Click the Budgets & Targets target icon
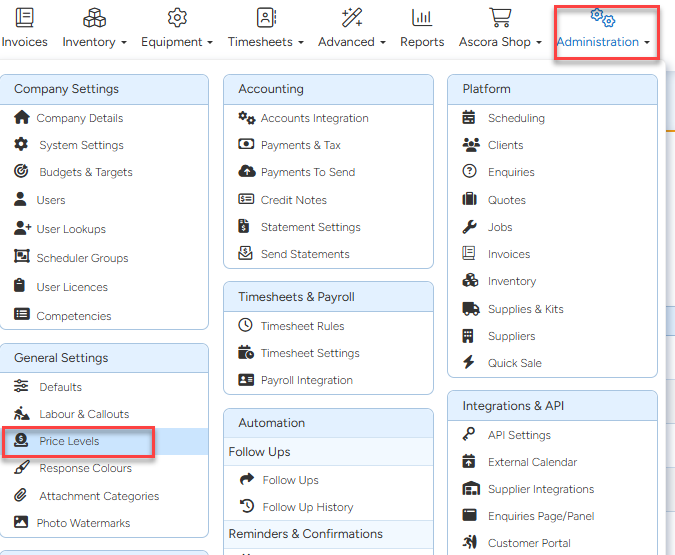 (21, 172)
